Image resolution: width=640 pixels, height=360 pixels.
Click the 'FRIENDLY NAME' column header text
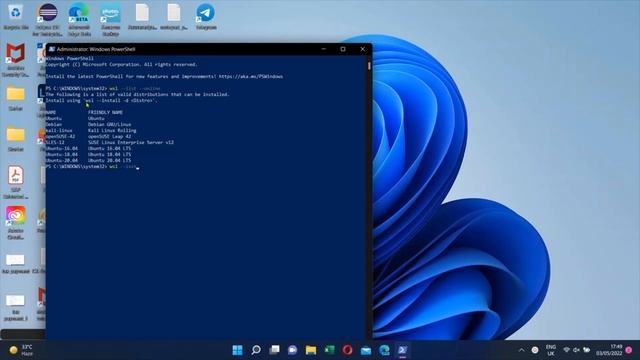pos(105,112)
